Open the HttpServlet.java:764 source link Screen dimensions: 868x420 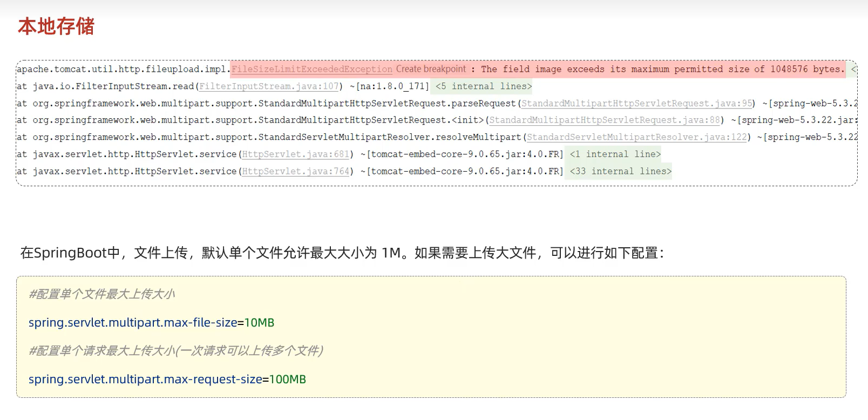coord(296,171)
